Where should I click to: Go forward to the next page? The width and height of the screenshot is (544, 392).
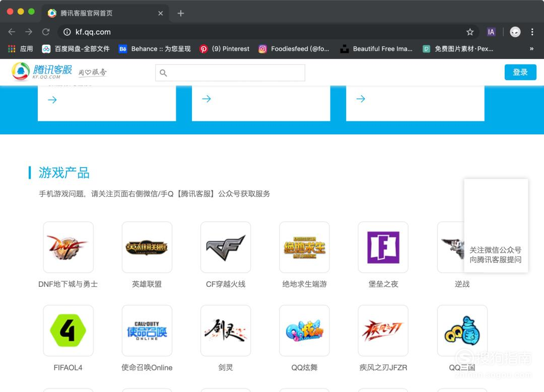coord(29,32)
